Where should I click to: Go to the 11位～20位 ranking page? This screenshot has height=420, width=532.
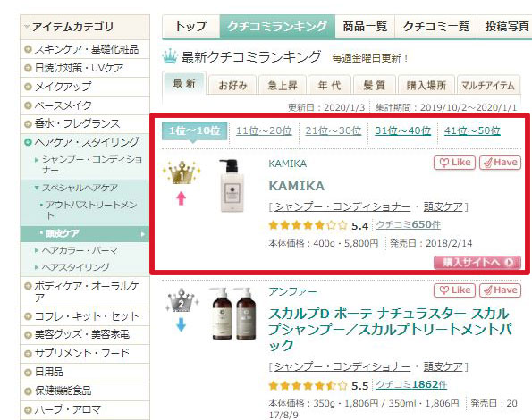pos(264,130)
